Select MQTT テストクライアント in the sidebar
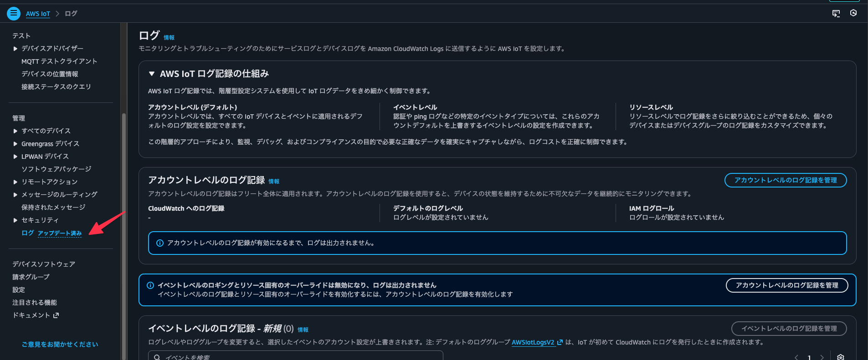The image size is (868, 360). 59,61
